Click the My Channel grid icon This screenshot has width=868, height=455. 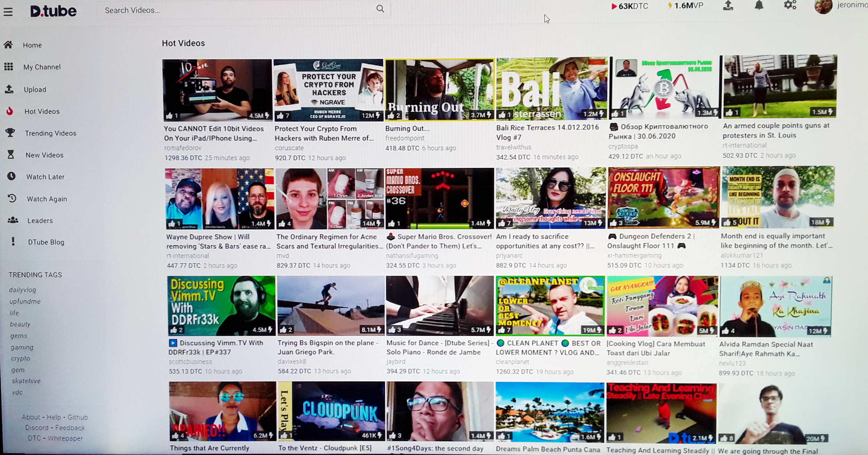9,66
